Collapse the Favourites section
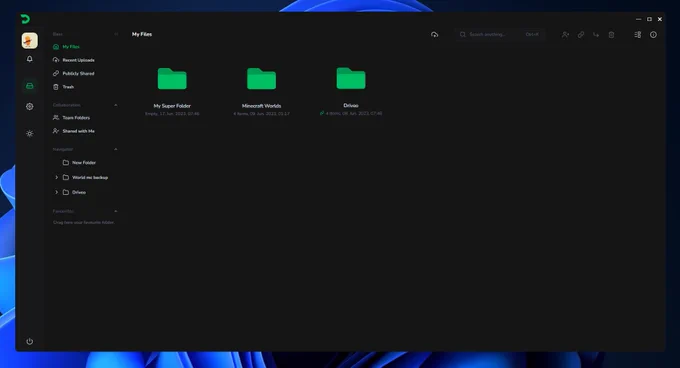Image resolution: width=680 pixels, height=368 pixels. 116,211
